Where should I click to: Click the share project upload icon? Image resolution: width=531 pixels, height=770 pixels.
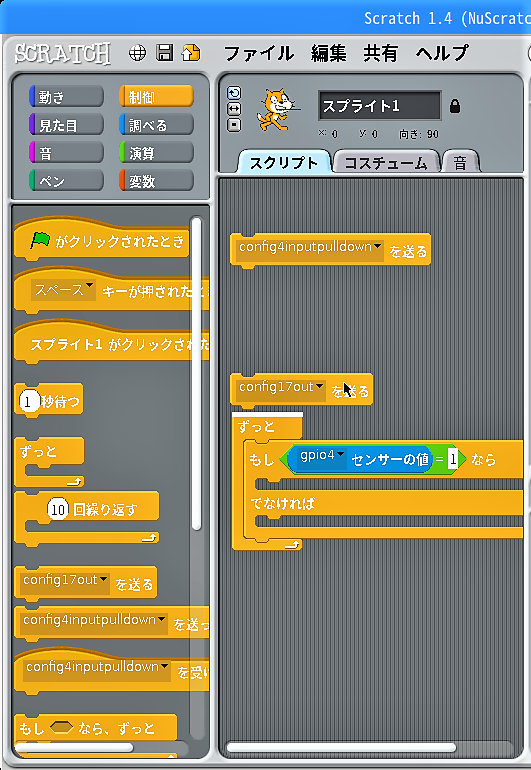[x=191, y=53]
